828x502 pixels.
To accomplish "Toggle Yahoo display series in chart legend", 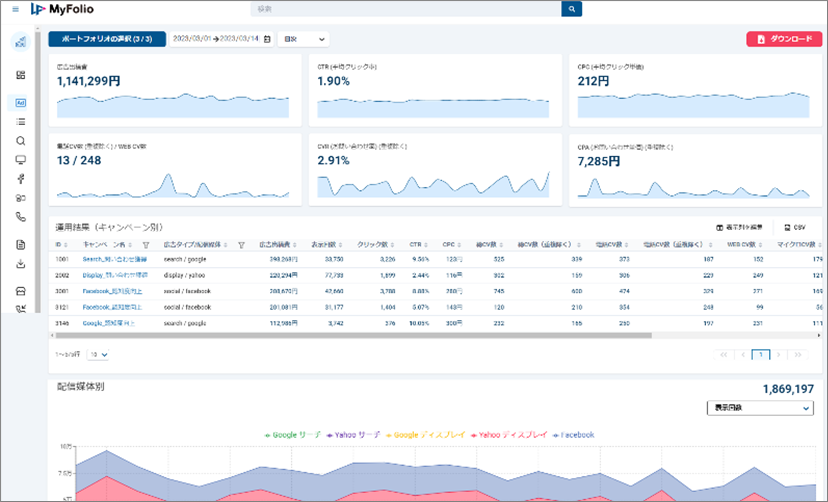I will [x=509, y=435].
